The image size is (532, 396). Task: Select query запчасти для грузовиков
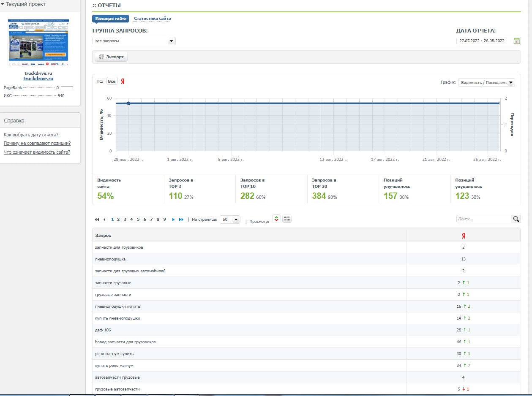(x=119, y=247)
